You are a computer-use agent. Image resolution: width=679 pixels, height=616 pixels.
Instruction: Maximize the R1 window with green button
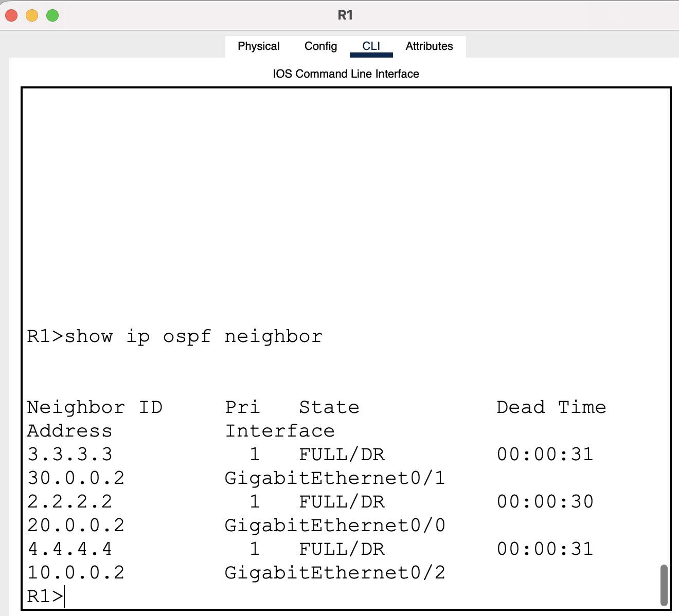(52, 15)
